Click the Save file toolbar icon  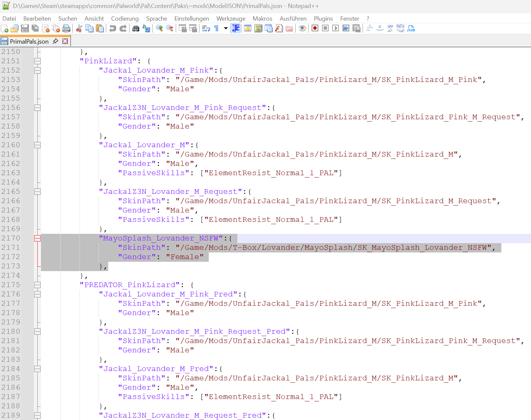(25, 29)
